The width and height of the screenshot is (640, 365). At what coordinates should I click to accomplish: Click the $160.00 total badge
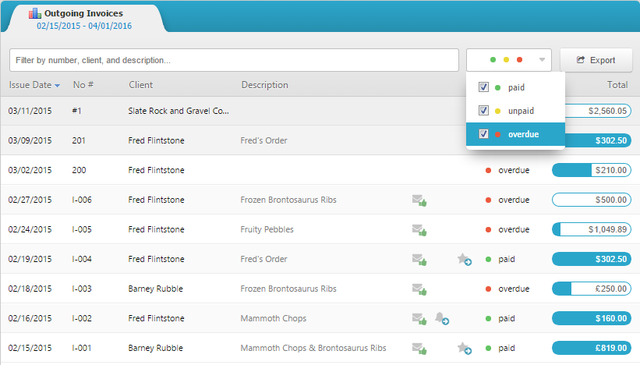tap(591, 318)
